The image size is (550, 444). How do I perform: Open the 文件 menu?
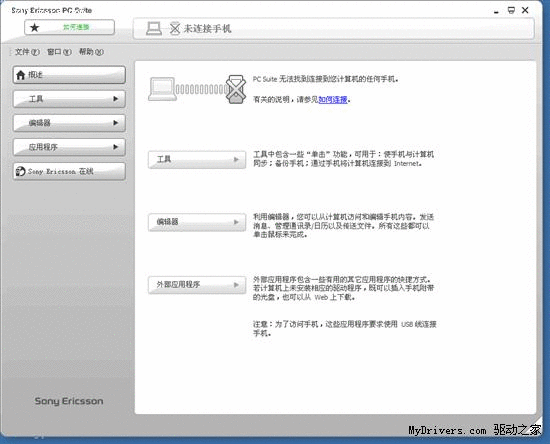(27, 52)
